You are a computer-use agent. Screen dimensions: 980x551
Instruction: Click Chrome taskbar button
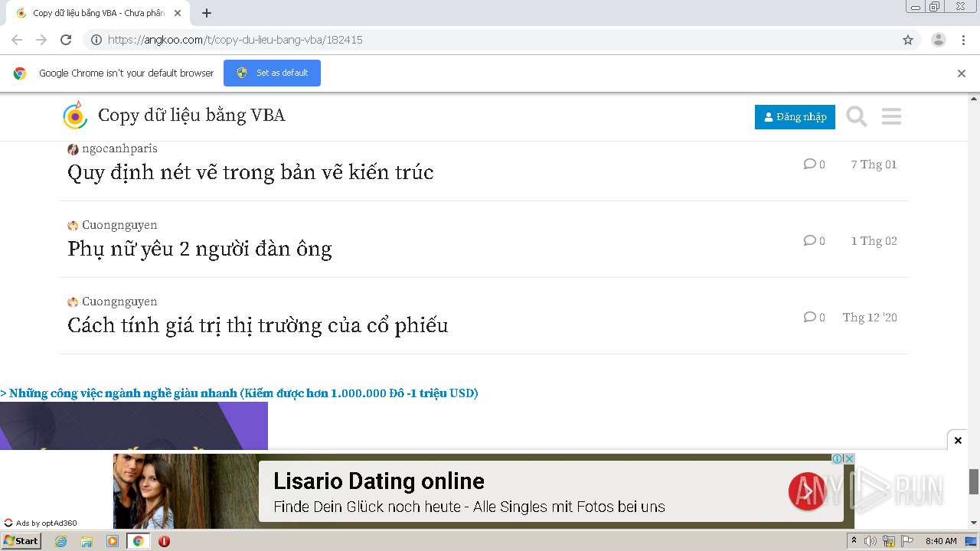[139, 541]
